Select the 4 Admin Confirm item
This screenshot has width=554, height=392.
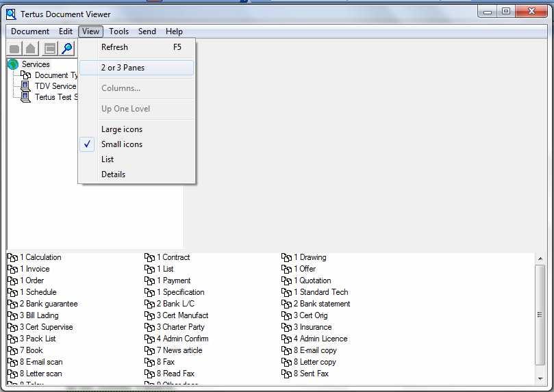(x=177, y=339)
